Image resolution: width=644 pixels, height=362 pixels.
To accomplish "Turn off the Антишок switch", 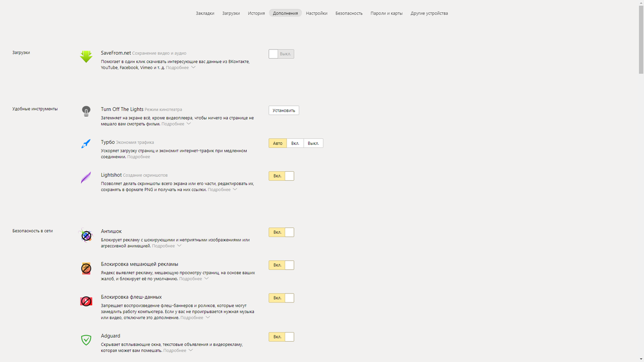I will pyautogui.click(x=281, y=232).
